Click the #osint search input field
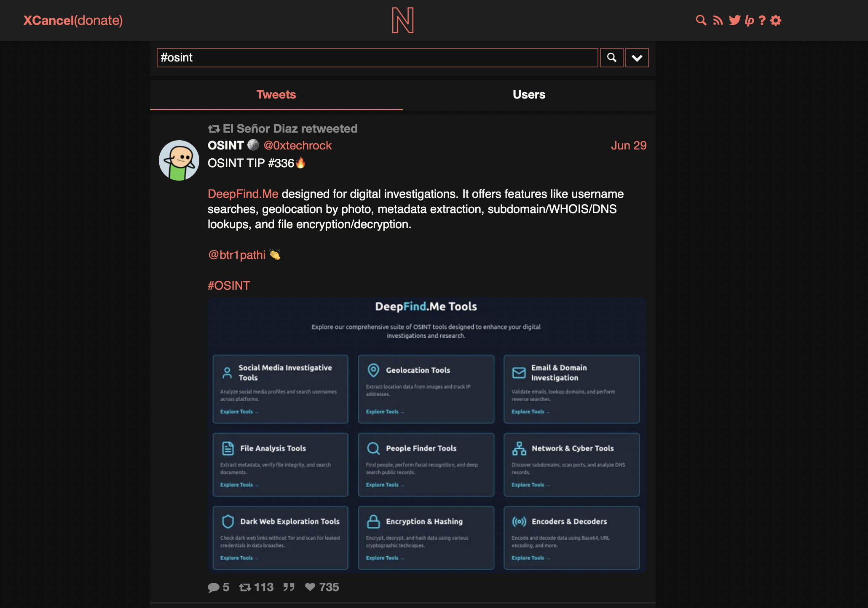Viewport: 868px width, 608px height. click(x=377, y=58)
